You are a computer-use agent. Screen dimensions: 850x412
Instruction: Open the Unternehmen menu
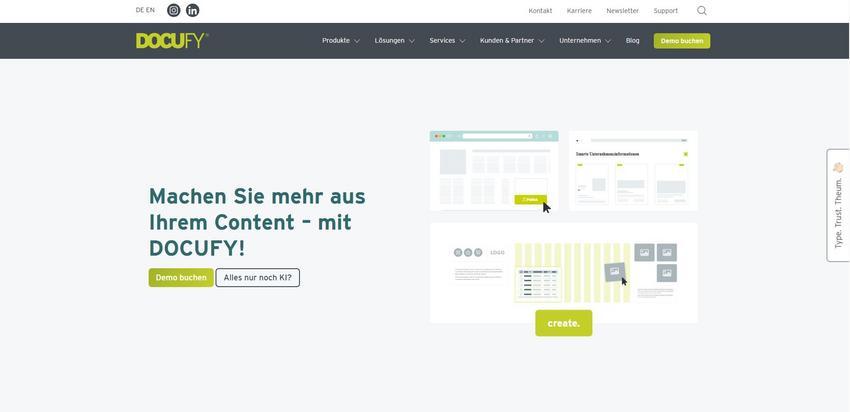tap(579, 41)
